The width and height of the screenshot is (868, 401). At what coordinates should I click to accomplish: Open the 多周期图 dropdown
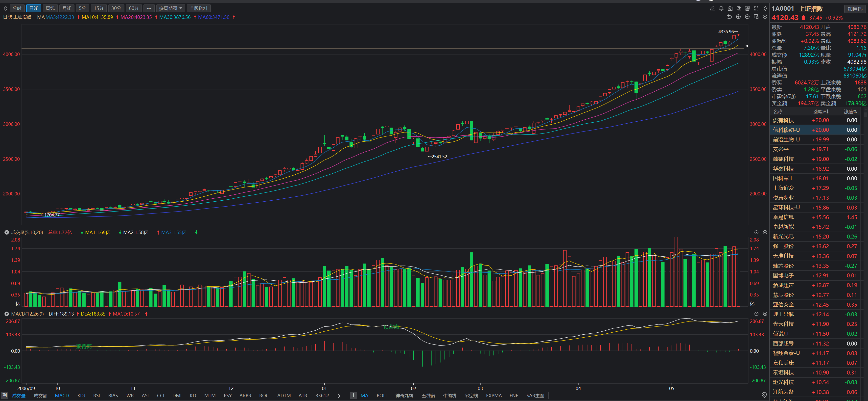(x=170, y=8)
